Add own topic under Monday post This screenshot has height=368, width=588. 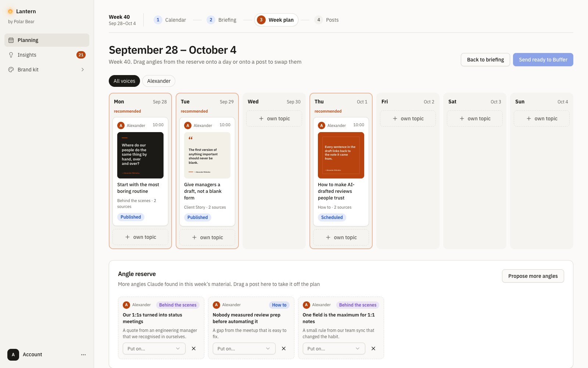pos(140,237)
